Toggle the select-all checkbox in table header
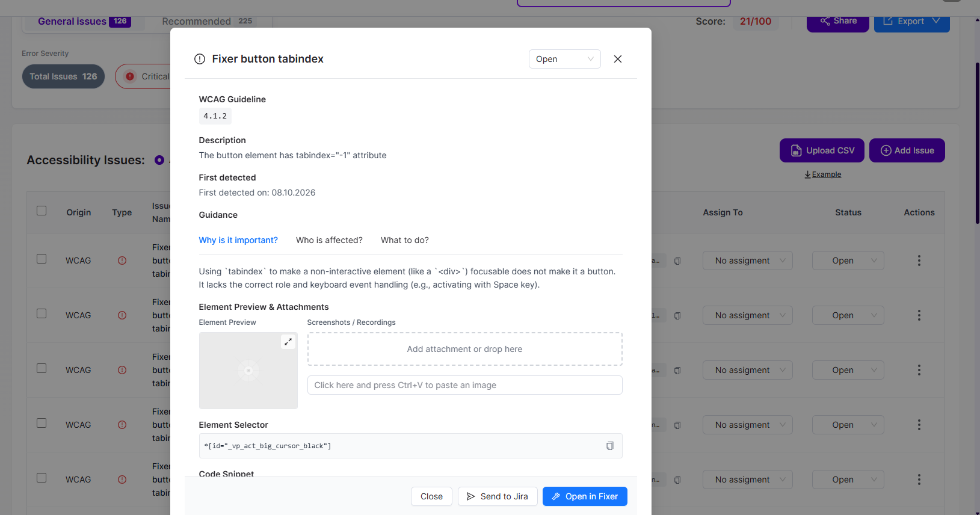 click(x=42, y=211)
